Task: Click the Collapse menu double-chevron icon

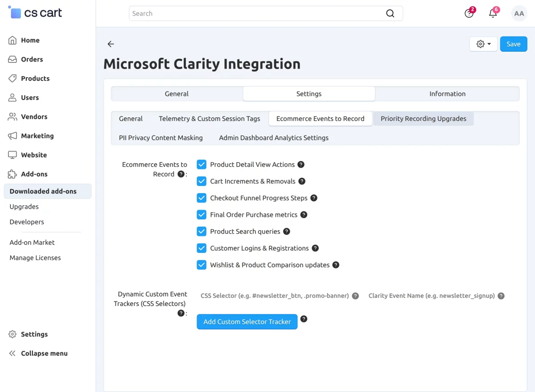Action: [x=12, y=354]
